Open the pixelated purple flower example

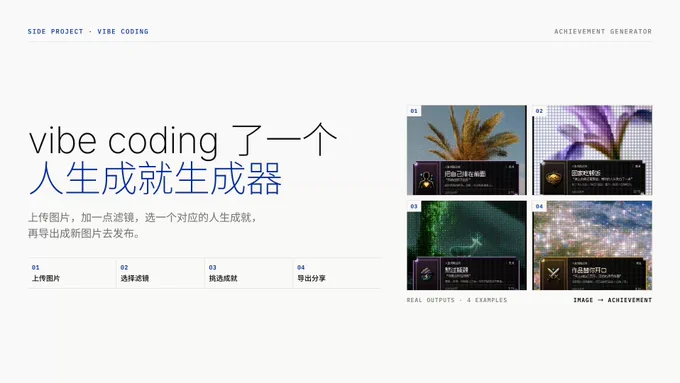[592, 150]
